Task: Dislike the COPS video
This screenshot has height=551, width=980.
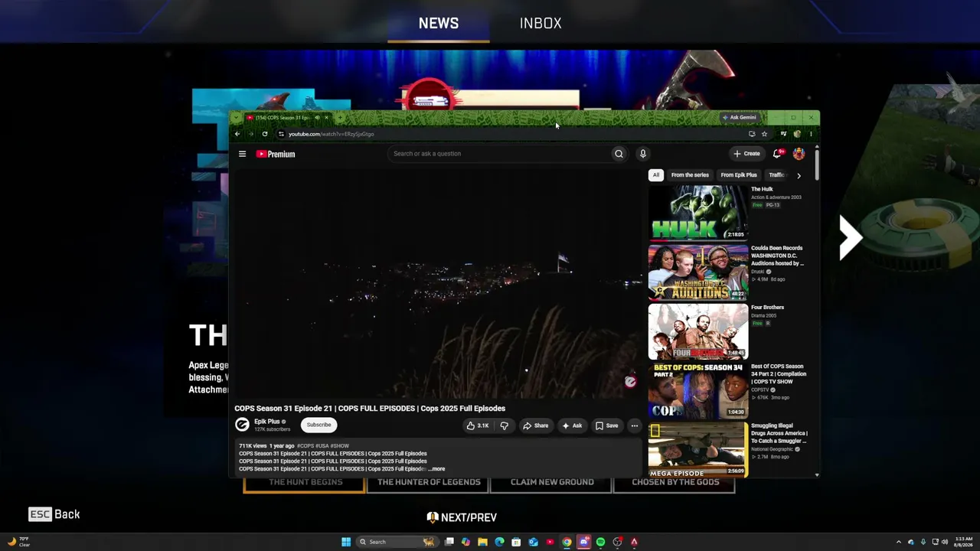Action: [x=504, y=425]
